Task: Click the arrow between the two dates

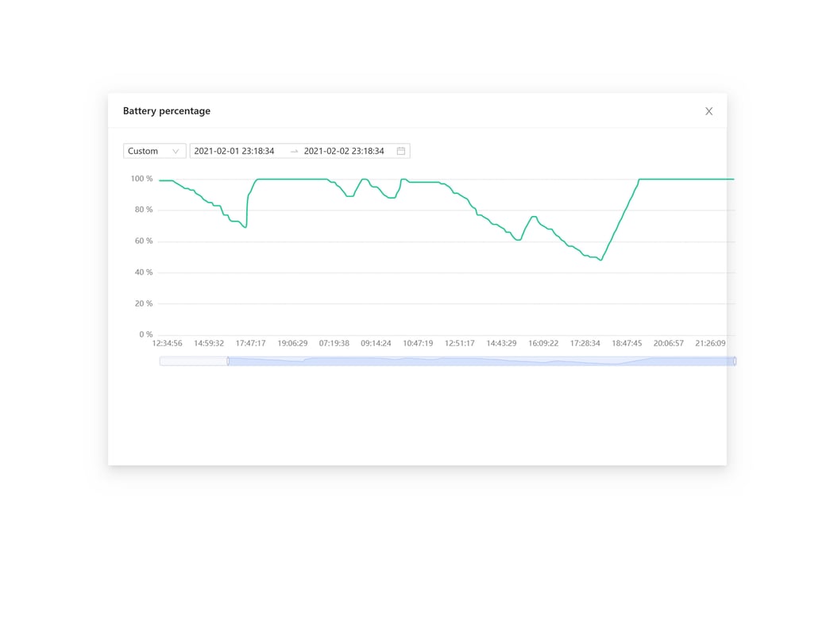Action: tap(294, 151)
